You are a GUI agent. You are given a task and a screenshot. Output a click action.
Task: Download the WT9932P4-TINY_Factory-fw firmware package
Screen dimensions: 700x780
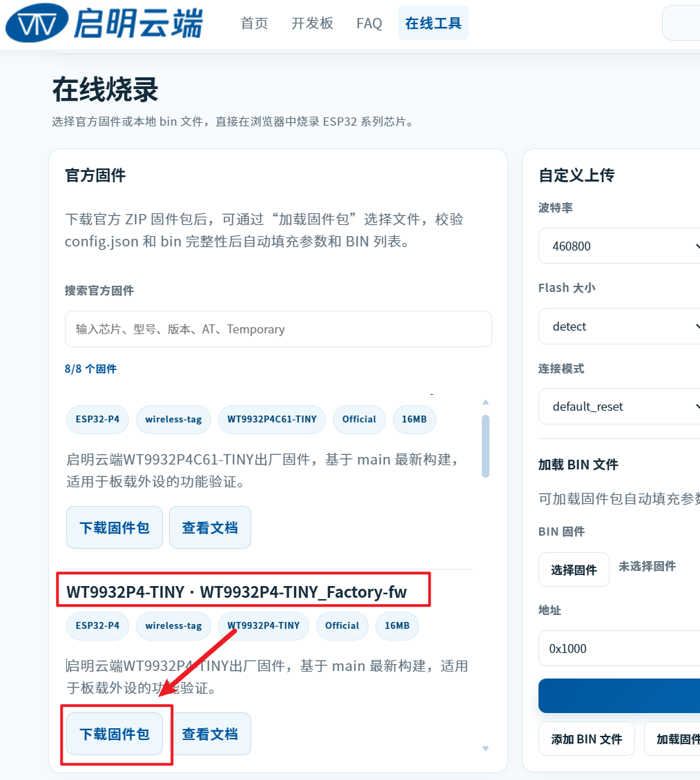[x=115, y=734]
